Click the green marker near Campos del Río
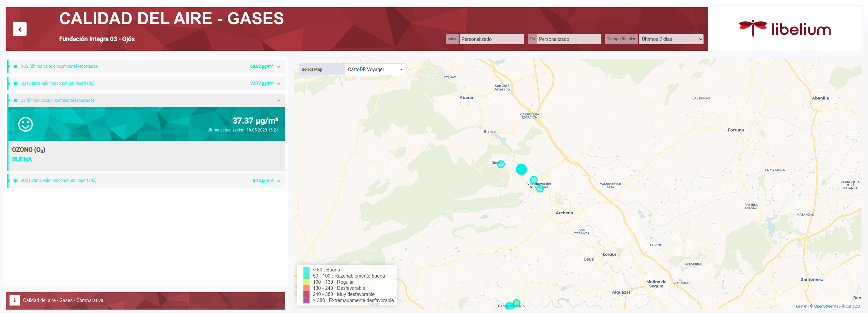This screenshot has width=868, height=313. 516,303
